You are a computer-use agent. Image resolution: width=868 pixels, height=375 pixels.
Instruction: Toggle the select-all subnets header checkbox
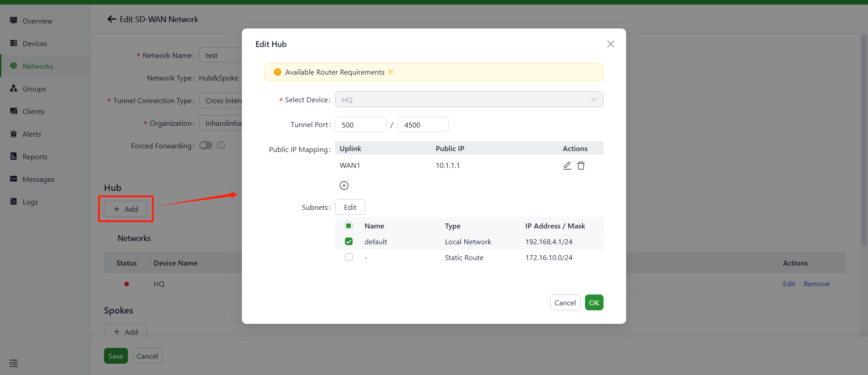(349, 226)
